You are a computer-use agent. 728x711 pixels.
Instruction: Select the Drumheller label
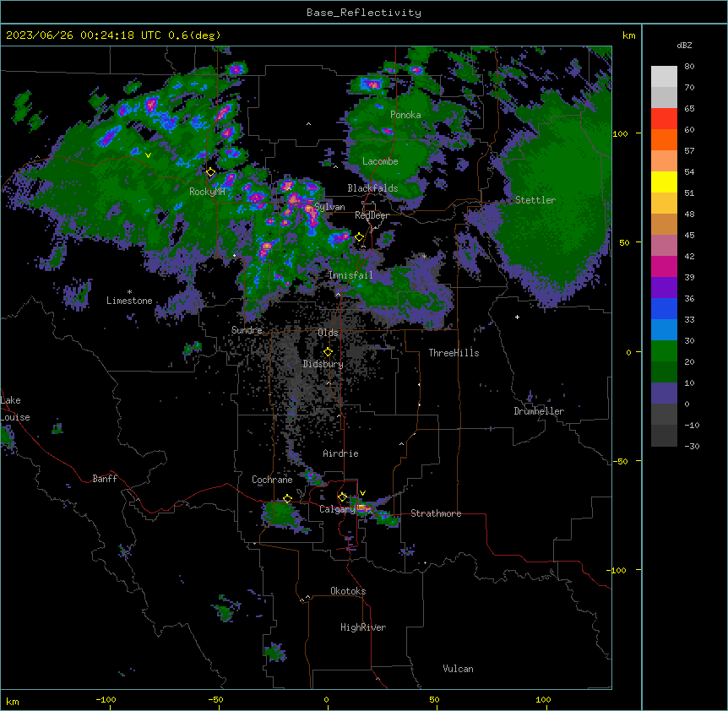click(x=539, y=411)
